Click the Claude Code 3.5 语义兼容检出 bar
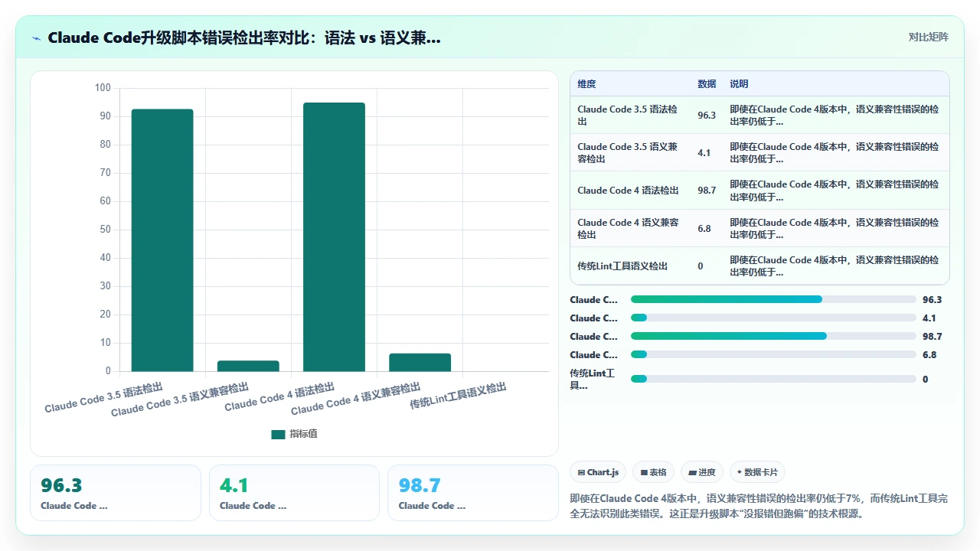 click(x=248, y=366)
